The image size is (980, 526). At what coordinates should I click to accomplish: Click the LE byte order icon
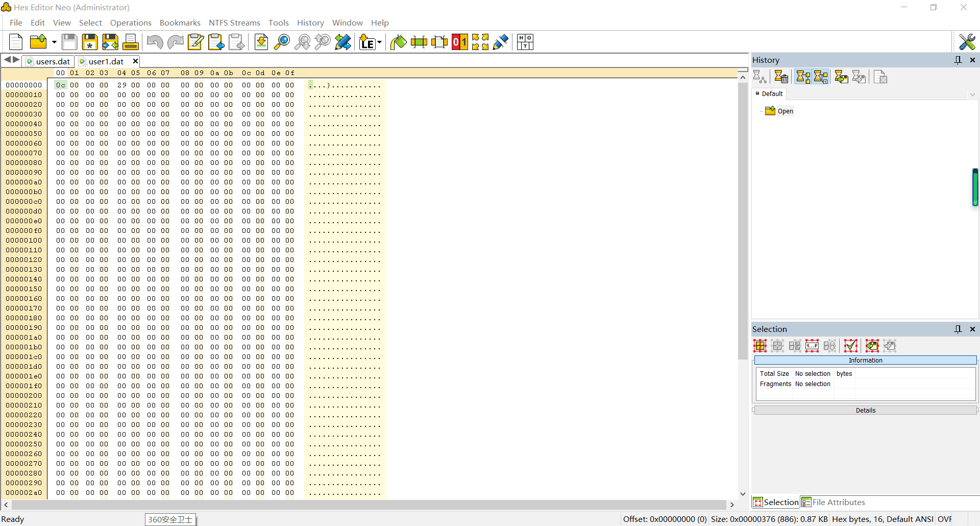click(367, 42)
